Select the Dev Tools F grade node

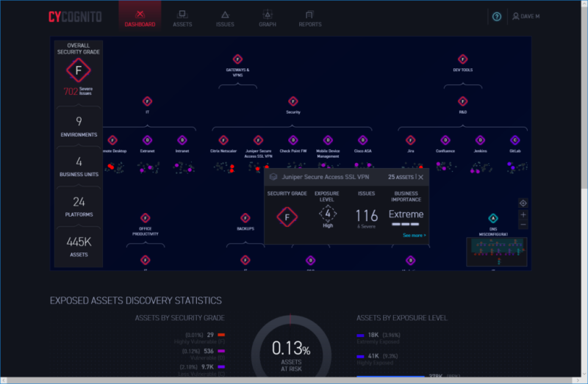[462, 59]
